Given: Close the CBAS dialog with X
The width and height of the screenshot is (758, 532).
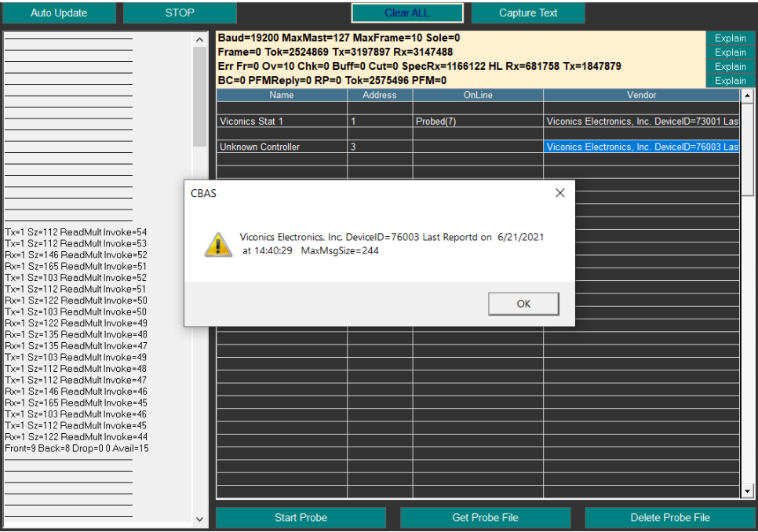Looking at the screenshot, I should pos(559,193).
